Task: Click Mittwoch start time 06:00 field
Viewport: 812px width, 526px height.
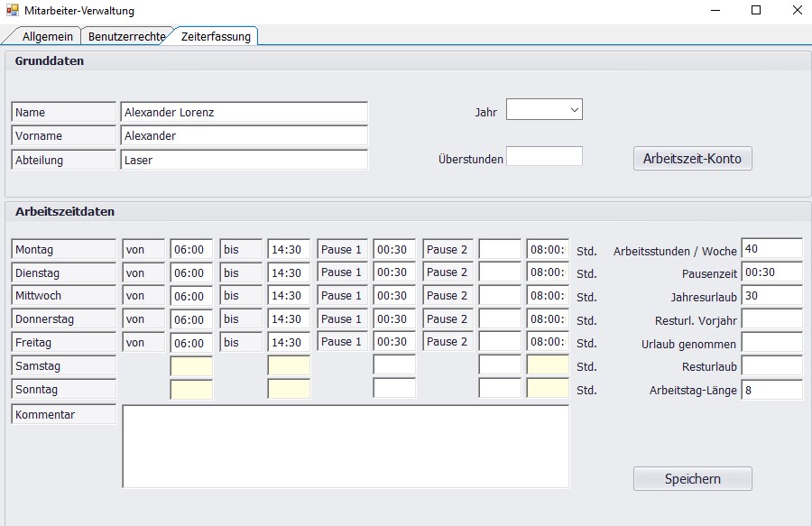Action: click(x=191, y=296)
